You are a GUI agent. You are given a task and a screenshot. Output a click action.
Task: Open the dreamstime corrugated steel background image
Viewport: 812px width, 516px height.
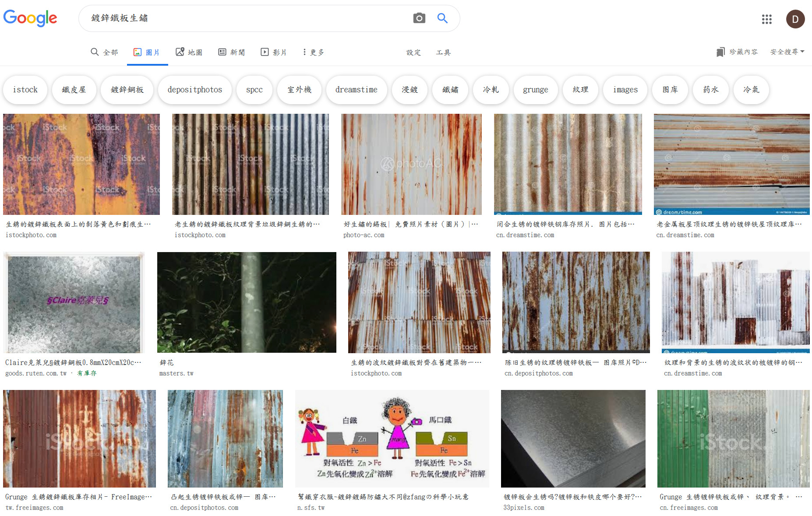tap(736, 302)
